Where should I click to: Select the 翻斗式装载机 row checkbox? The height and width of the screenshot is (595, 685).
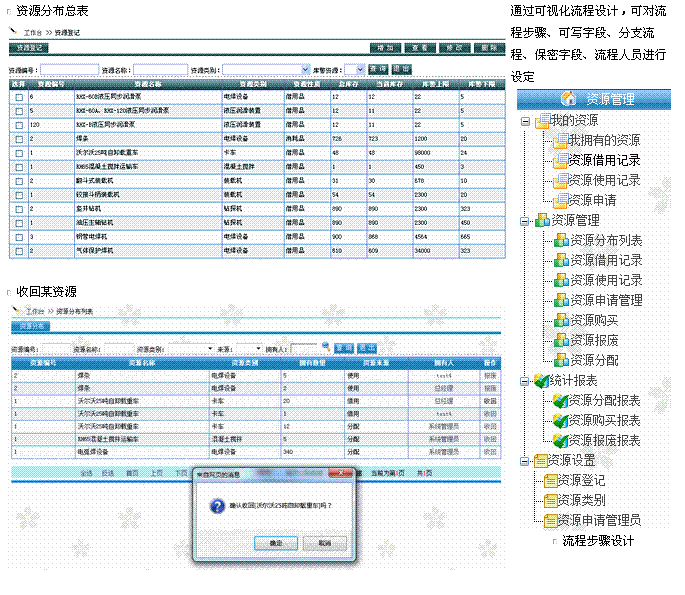pos(19,181)
